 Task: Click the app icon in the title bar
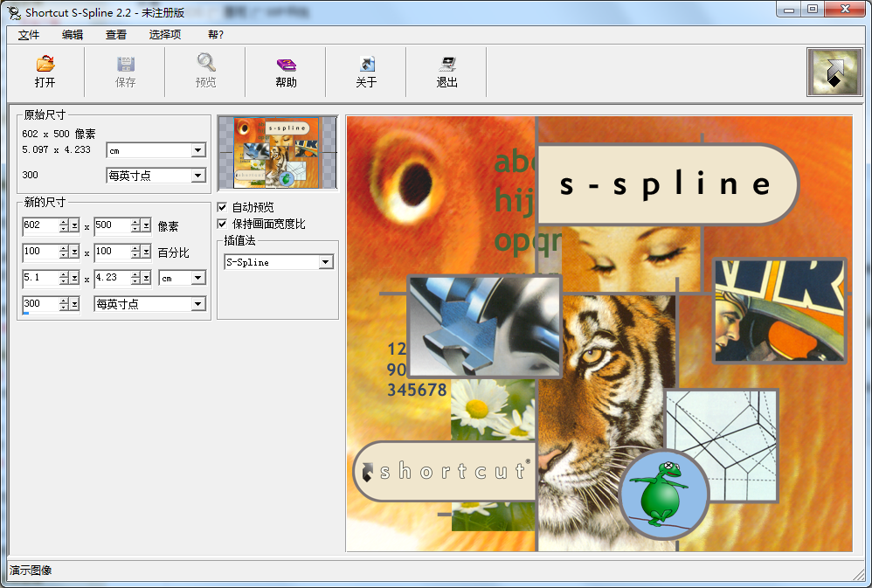point(14,11)
